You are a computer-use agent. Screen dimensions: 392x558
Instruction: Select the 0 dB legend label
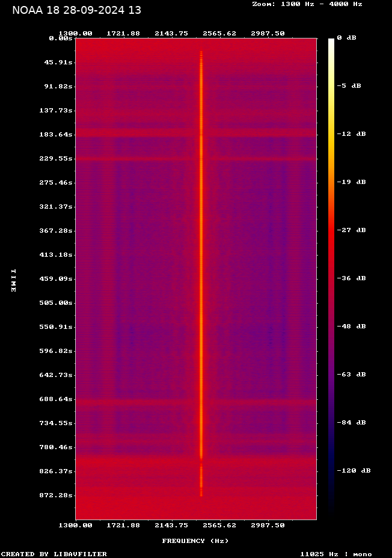(x=346, y=38)
